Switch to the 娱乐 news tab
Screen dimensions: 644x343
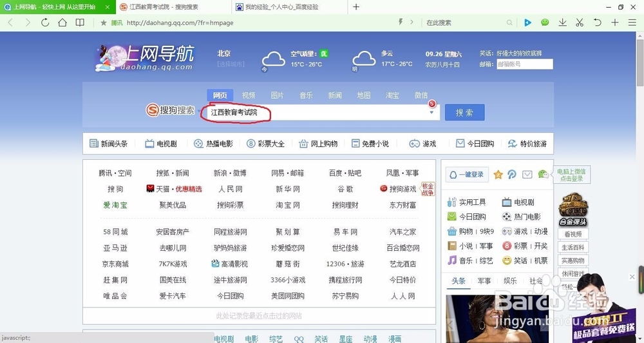click(510, 281)
